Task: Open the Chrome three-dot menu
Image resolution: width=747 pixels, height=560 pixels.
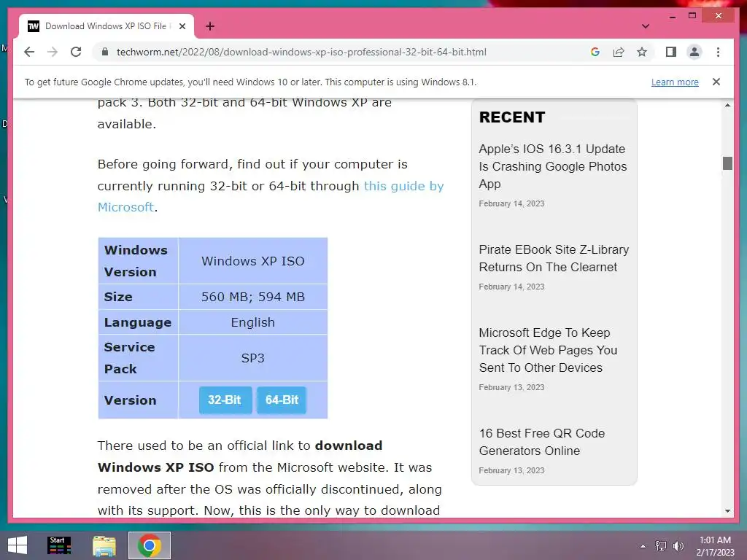Action: click(x=718, y=52)
